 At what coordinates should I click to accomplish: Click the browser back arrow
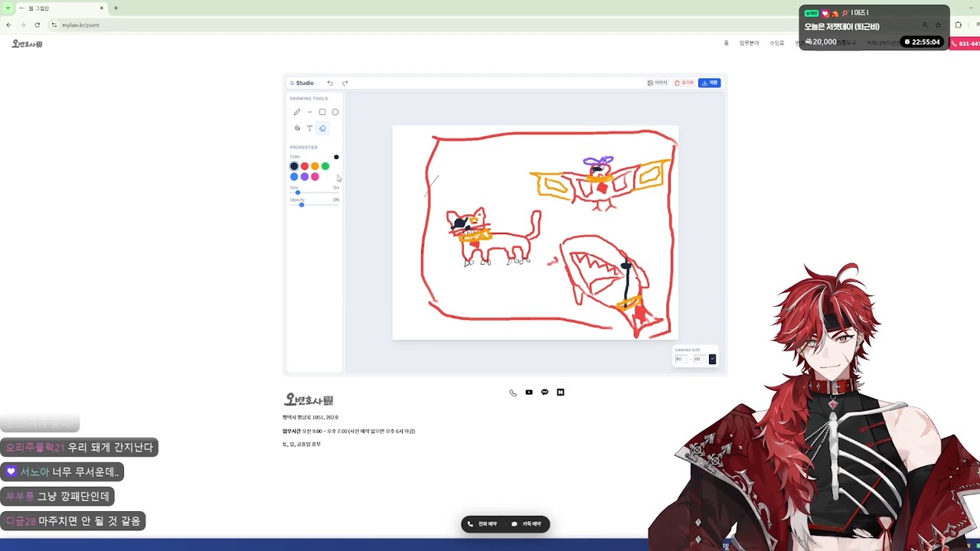coord(8,24)
